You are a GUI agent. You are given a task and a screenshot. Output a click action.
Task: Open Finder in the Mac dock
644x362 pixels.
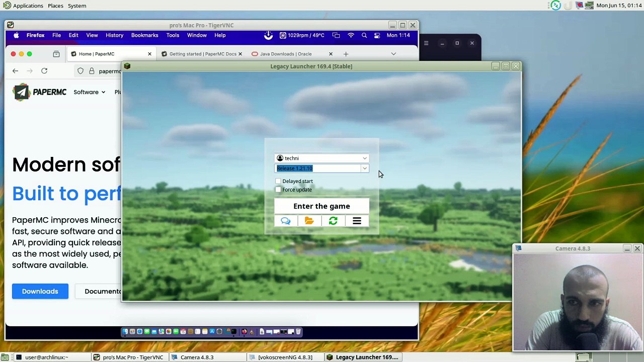pos(125,331)
